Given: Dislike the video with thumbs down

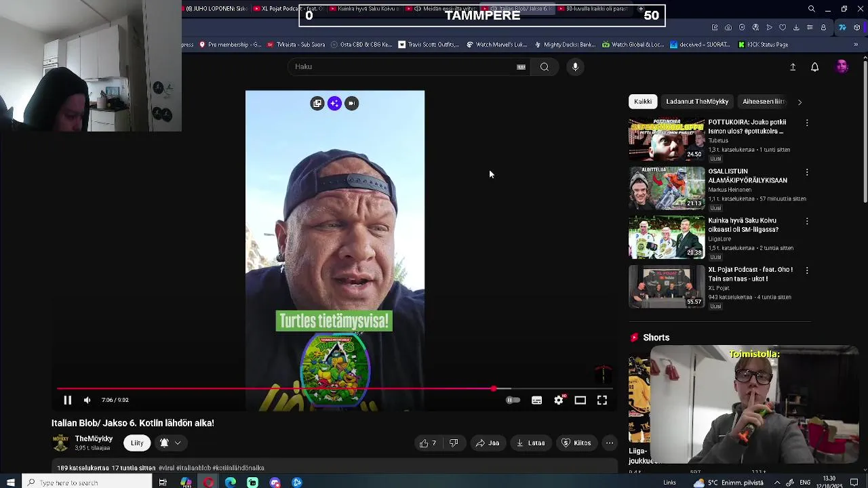Looking at the screenshot, I should tap(454, 443).
